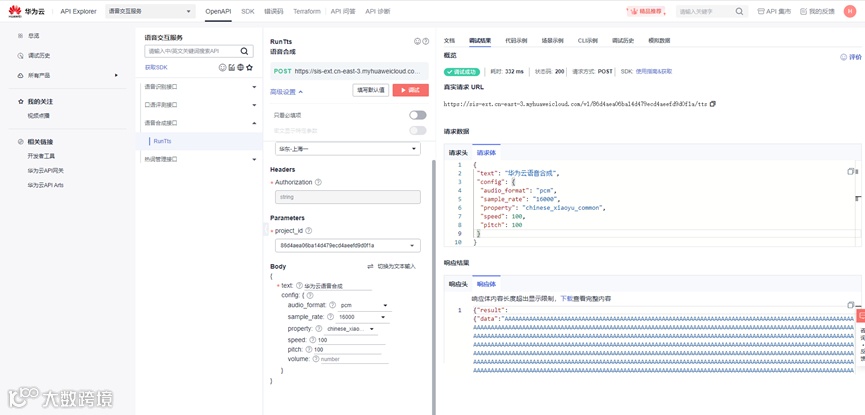
Task: Click the property help question icon
Action: [319, 328]
